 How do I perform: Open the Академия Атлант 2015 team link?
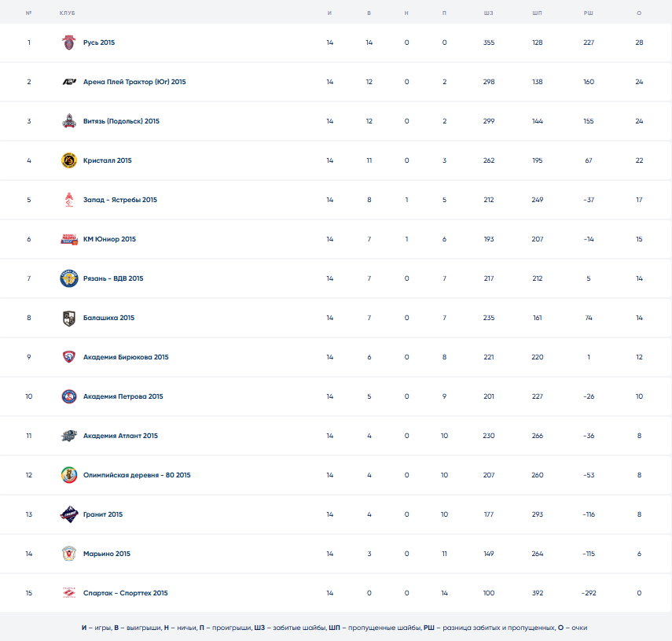coord(120,436)
